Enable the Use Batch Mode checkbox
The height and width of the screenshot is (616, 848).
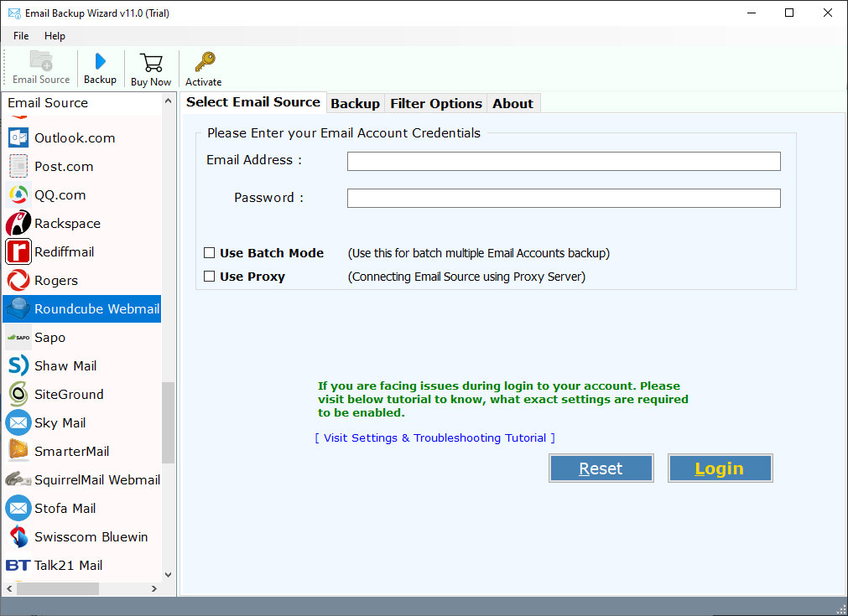210,253
